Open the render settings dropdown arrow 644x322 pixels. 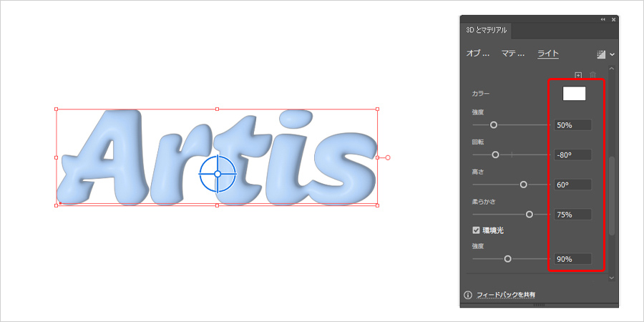click(x=612, y=54)
